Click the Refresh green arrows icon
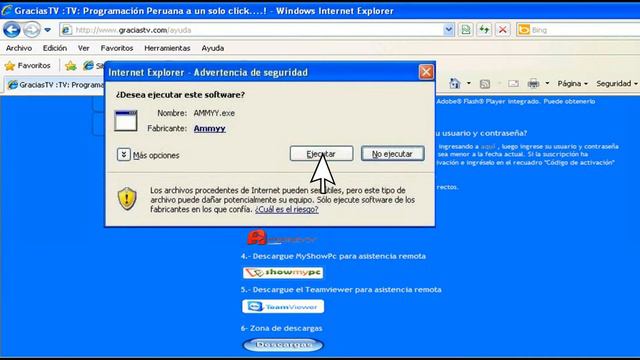640x360 pixels. pyautogui.click(x=484, y=30)
